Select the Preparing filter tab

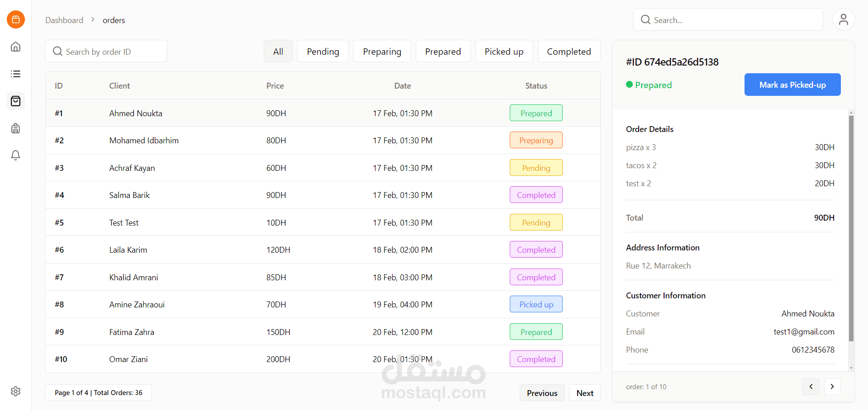[x=382, y=51]
